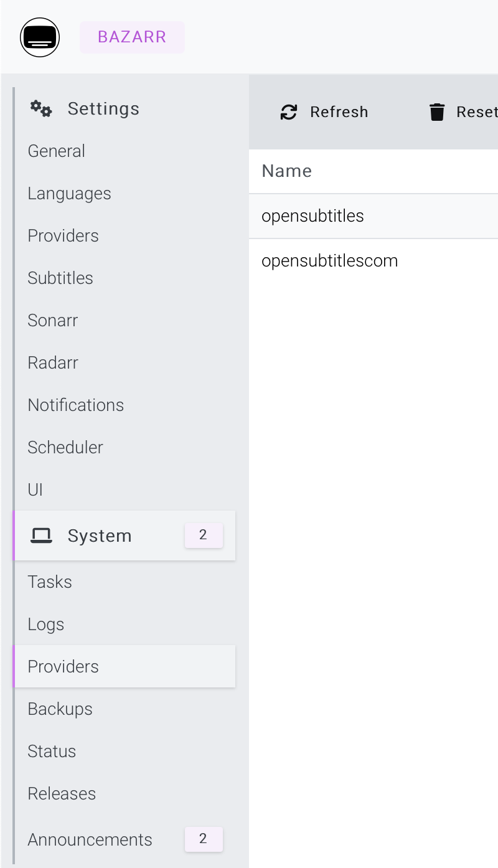498x868 pixels.
Task: View system Tasks page
Action: coord(50,582)
